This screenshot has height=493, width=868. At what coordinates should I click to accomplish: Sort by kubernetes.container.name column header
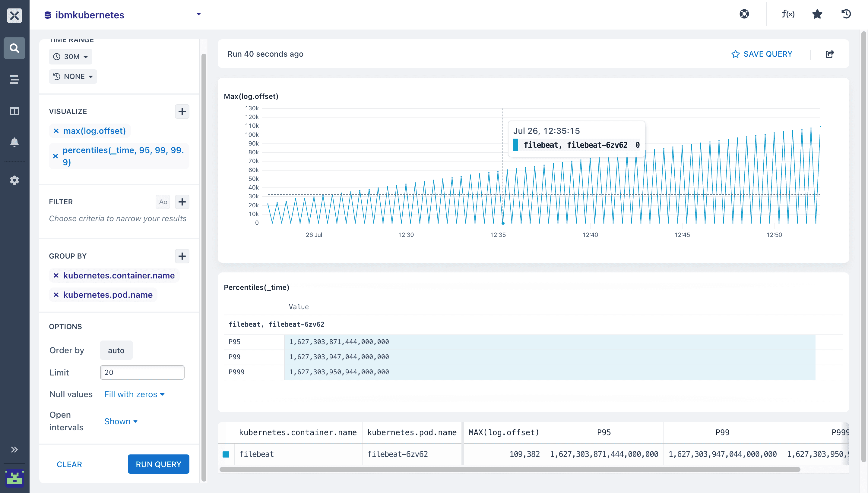point(298,432)
